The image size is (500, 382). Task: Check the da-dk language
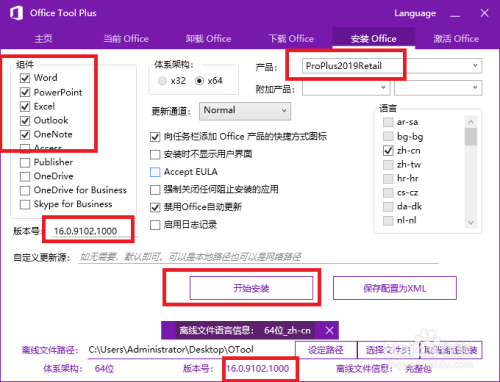(x=388, y=207)
